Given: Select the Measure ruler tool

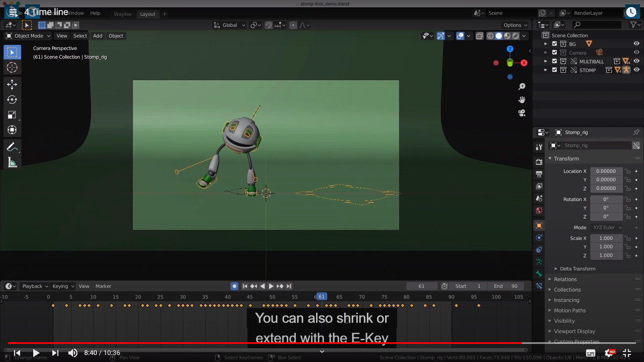Looking at the screenshot, I should (12, 163).
